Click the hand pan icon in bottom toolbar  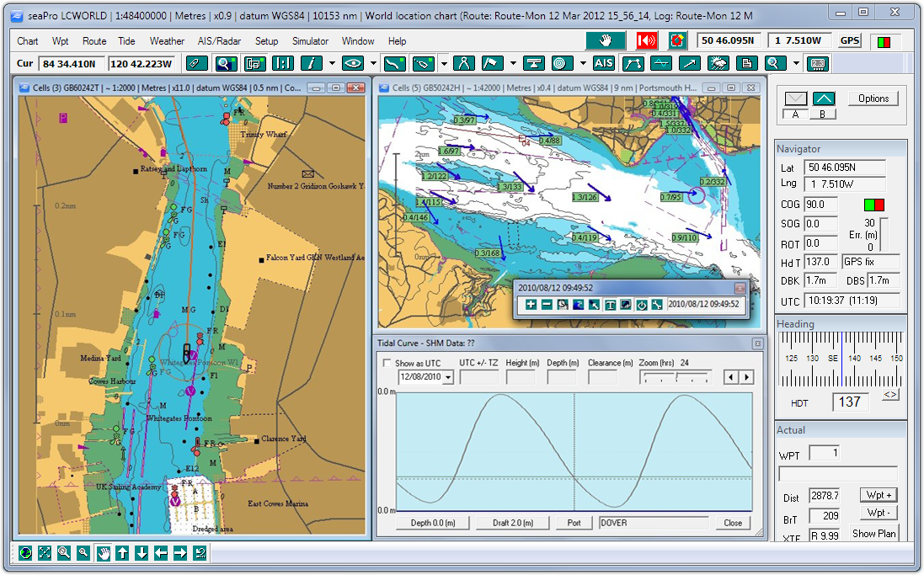point(103,553)
